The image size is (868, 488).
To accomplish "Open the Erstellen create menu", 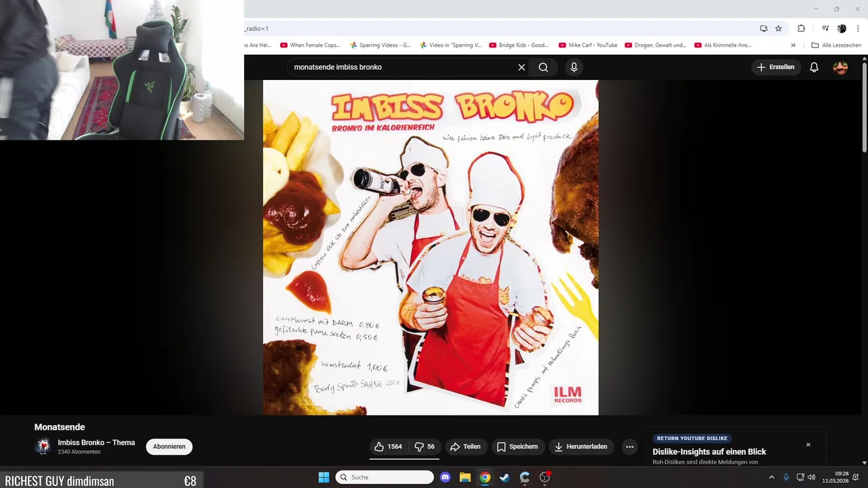I will [776, 67].
